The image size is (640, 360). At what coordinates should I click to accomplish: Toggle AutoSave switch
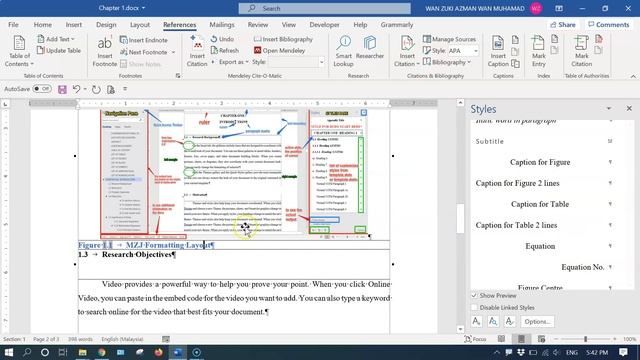click(x=42, y=89)
